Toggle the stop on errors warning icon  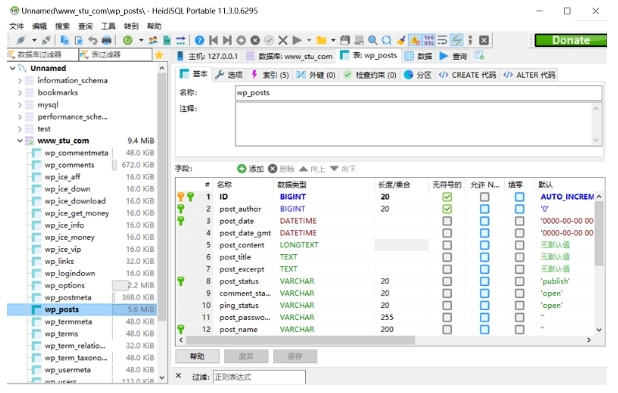(415, 40)
